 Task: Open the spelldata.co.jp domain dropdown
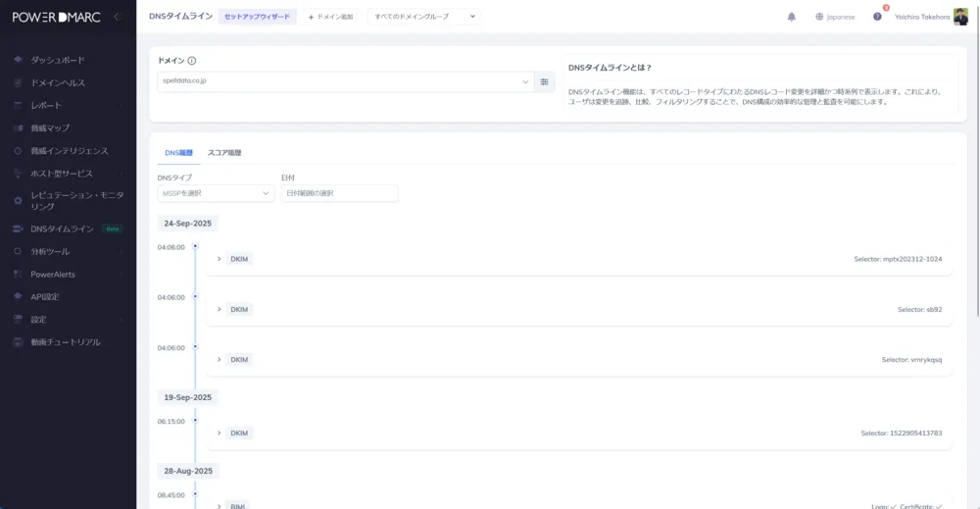(346, 81)
